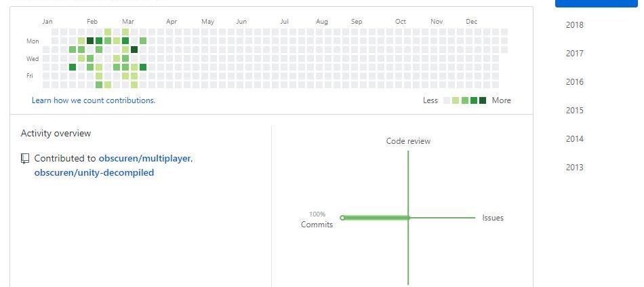Click the 100% value above Commits
Viewport: 644px width, 287px height.
point(317,214)
